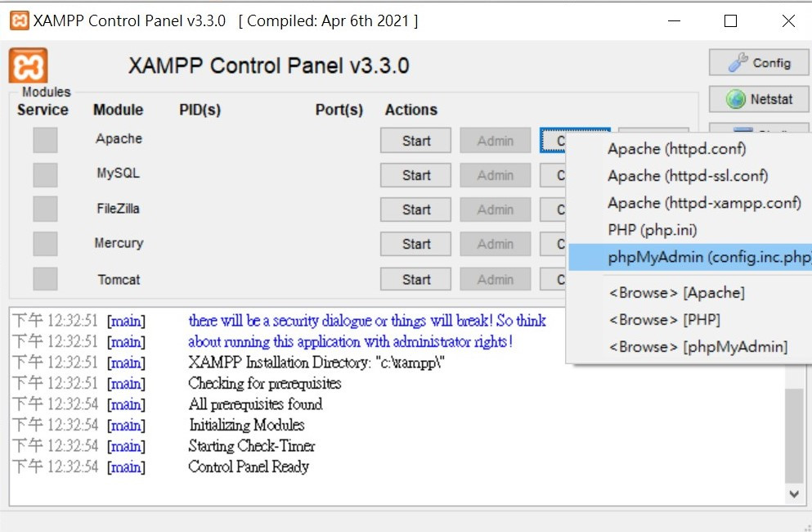Click the Tomcat Admin button
The width and height of the screenshot is (812, 532).
(496, 279)
